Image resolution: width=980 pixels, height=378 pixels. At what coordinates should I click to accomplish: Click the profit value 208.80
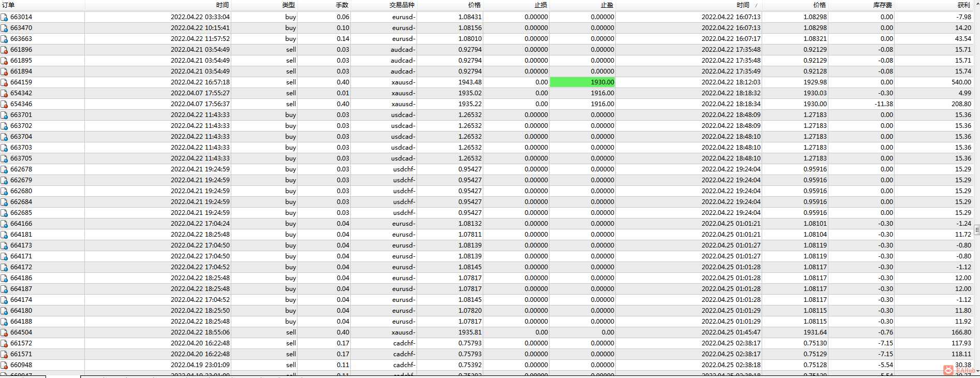coord(961,104)
